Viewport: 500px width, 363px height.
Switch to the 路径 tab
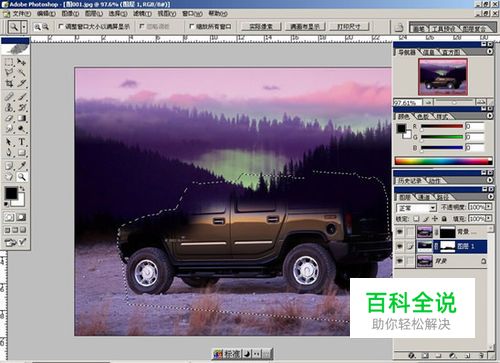pyautogui.click(x=443, y=197)
